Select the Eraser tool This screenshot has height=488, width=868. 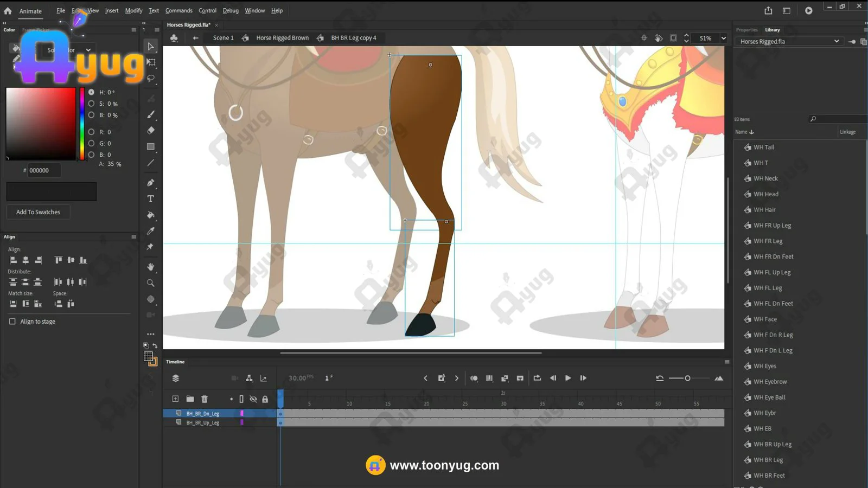tap(151, 131)
